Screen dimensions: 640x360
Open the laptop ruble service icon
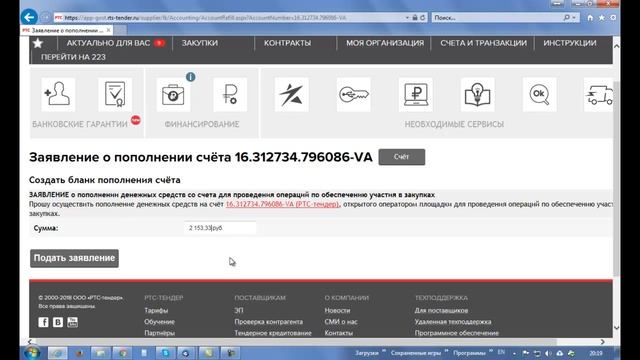[416, 94]
